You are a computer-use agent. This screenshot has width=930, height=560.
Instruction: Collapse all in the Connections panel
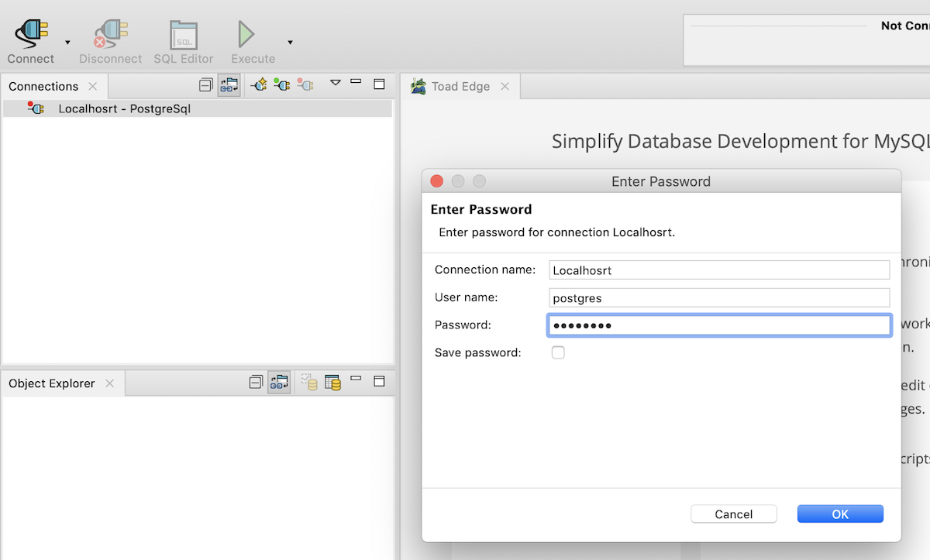(x=205, y=84)
